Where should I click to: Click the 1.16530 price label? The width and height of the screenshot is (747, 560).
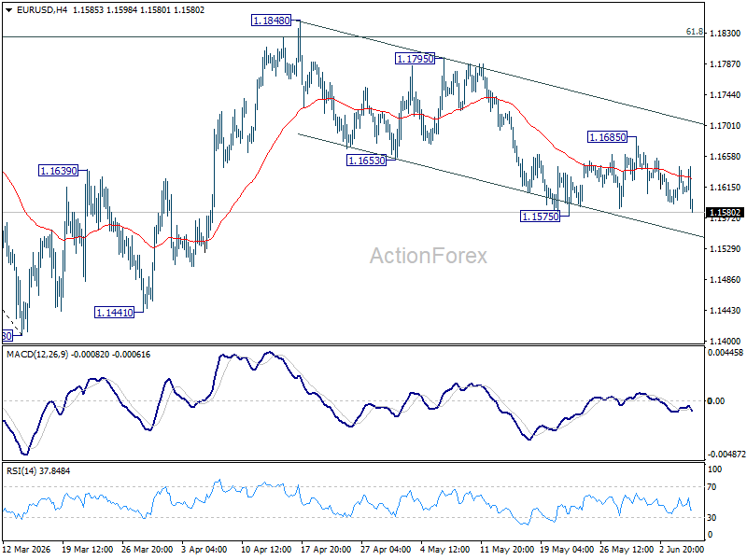(x=366, y=161)
